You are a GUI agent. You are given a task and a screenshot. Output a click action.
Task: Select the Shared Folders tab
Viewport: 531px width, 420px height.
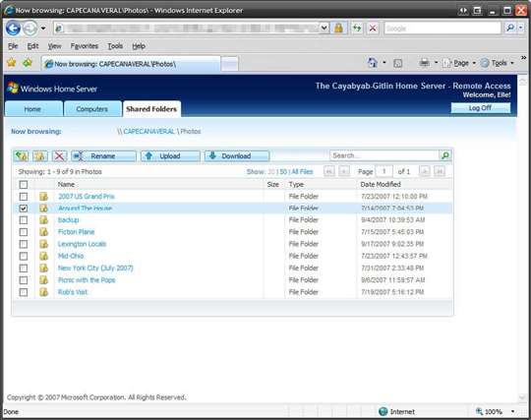click(x=151, y=109)
